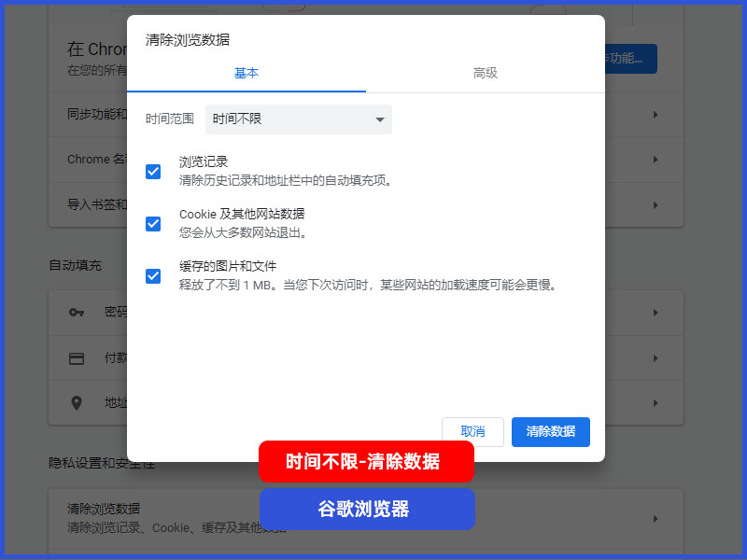The width and height of the screenshot is (747, 560).
Task: Expand the bottom 清除浏览数据 settings row arrow
Action: click(655, 518)
